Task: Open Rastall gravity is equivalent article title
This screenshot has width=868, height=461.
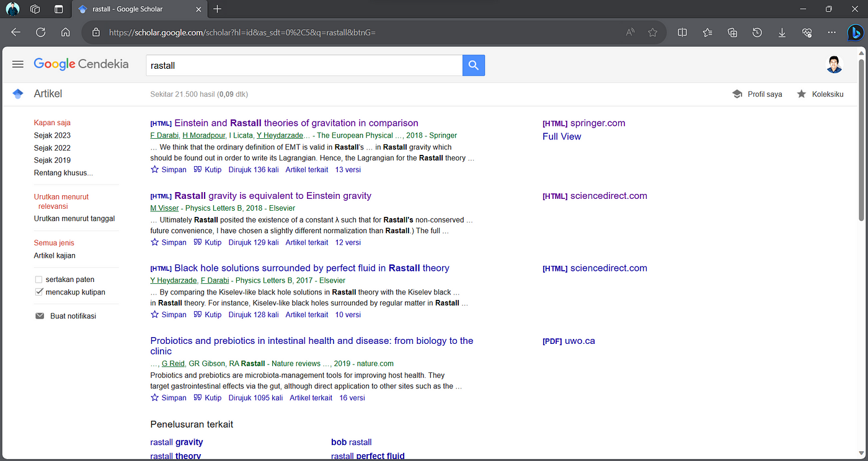Action: click(273, 196)
